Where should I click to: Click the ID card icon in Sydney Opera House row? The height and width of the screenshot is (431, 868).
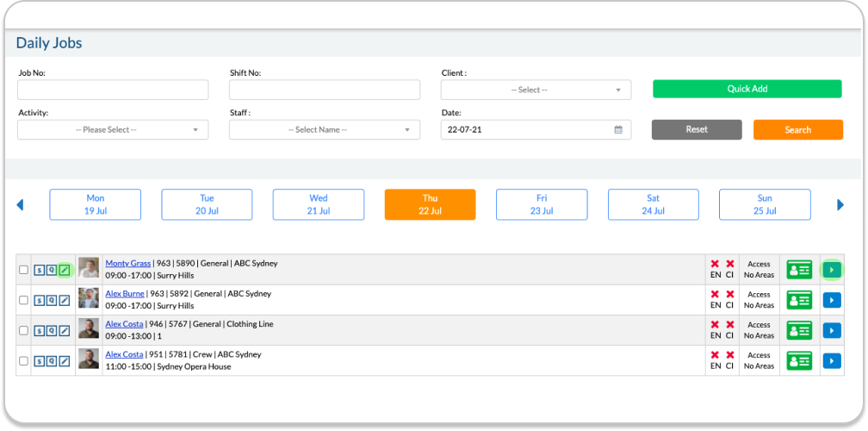pos(799,360)
